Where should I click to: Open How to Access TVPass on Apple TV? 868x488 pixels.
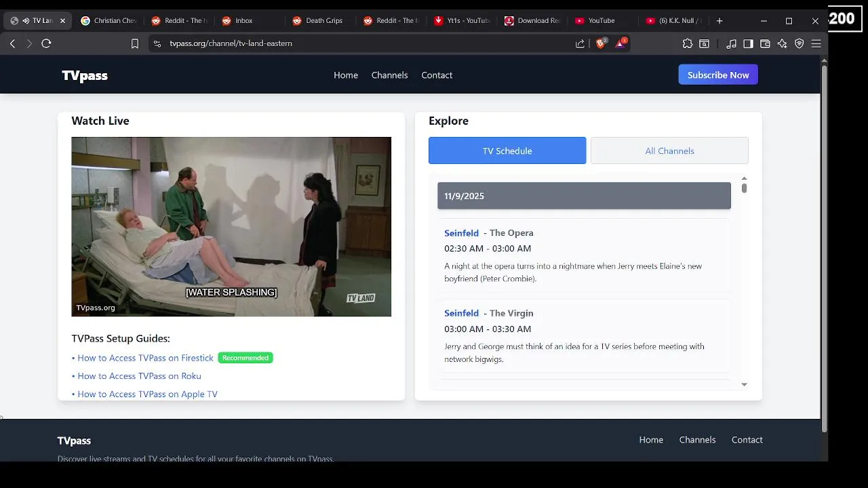point(147,394)
